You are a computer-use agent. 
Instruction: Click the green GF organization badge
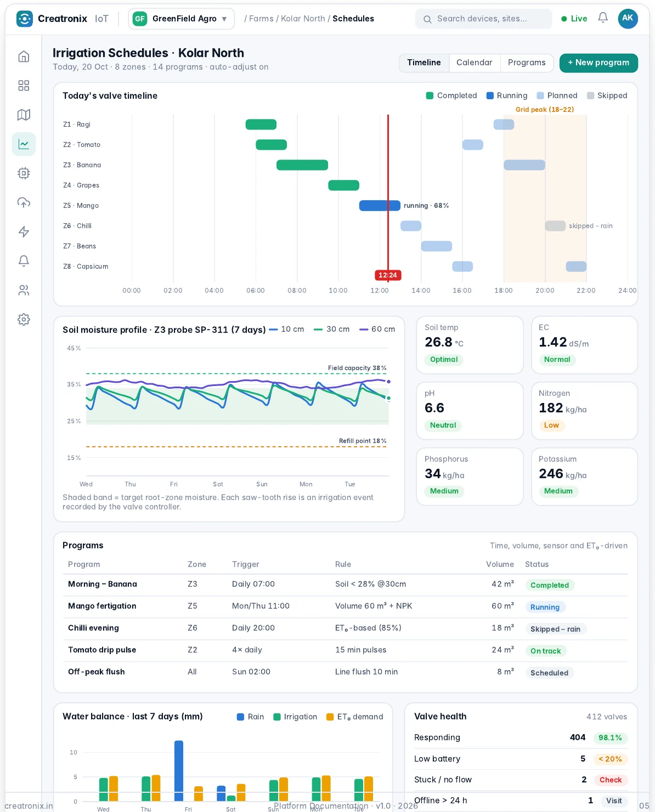coord(140,19)
